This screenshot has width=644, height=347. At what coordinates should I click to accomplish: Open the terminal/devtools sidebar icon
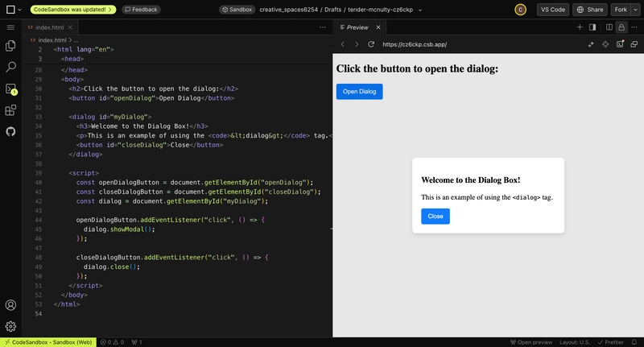pos(11,89)
